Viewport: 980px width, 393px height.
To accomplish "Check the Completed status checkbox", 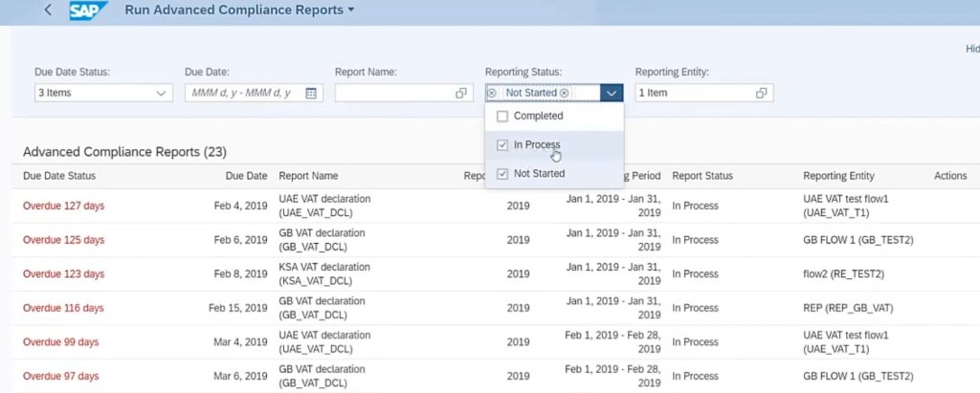I will 502,116.
